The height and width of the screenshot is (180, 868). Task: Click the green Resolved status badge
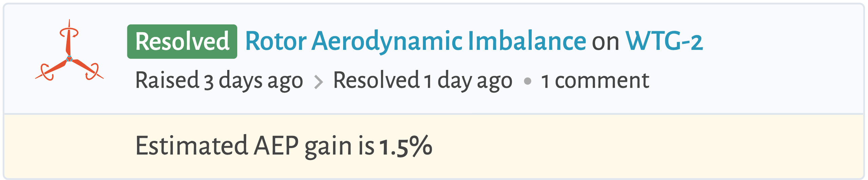click(x=182, y=41)
